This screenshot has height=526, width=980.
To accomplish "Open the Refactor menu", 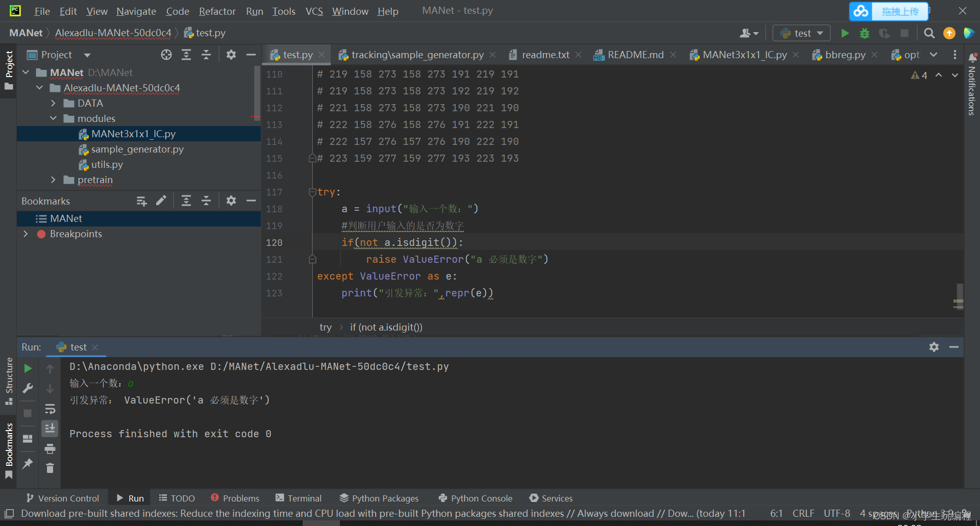I will (x=217, y=11).
